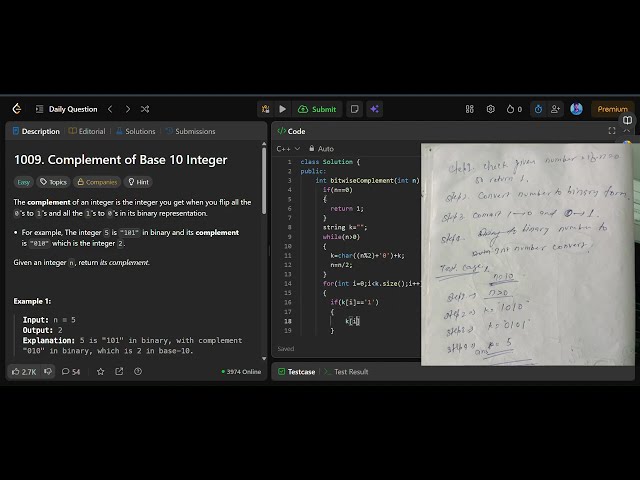Image resolution: width=640 pixels, height=480 pixels.
Task: Open the Topics tag
Action: tap(53, 182)
